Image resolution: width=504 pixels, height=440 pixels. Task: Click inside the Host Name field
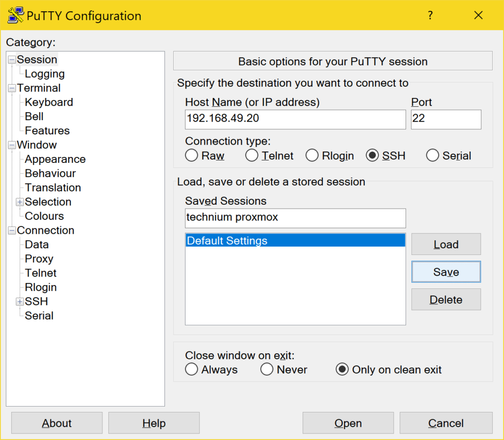pyautogui.click(x=295, y=119)
